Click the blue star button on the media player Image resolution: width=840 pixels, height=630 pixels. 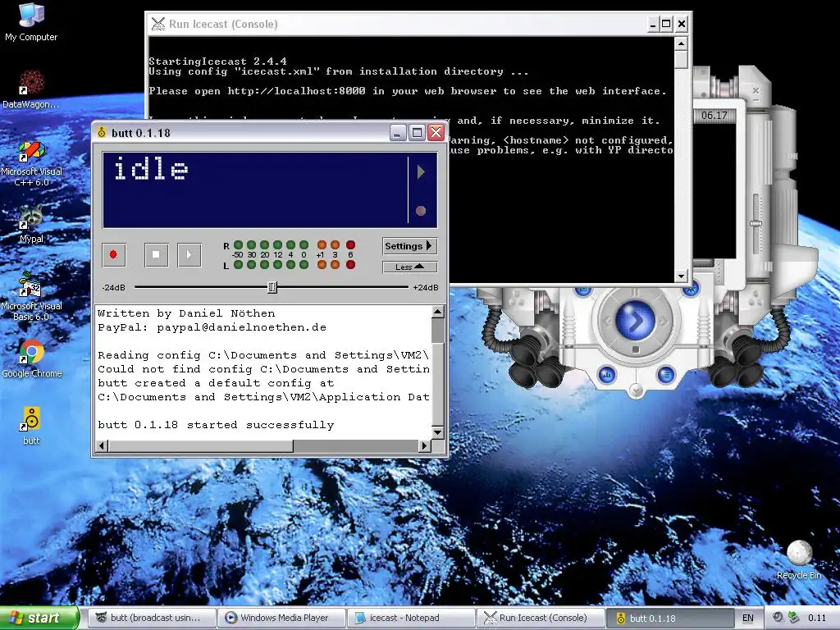pyautogui.click(x=691, y=289)
